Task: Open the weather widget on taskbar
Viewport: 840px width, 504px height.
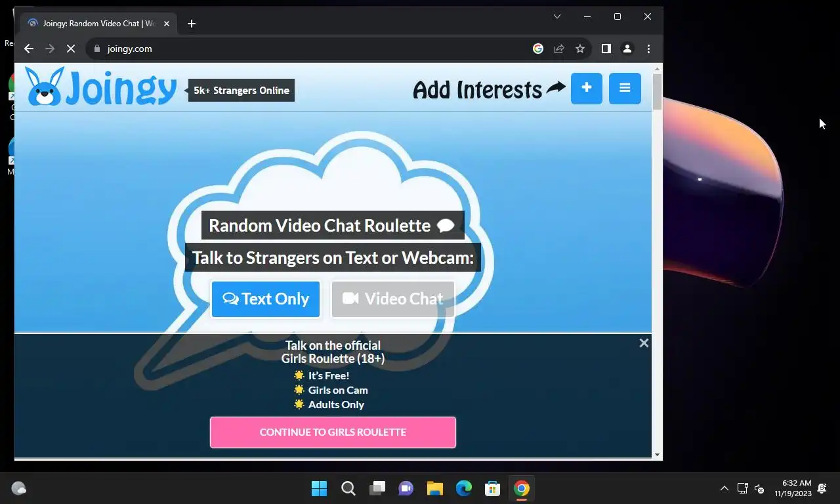Action: pyautogui.click(x=19, y=488)
